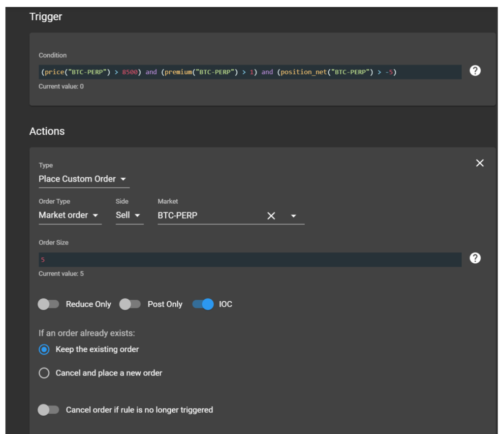504x434 pixels.
Task: Clear the BTC-PERP market selection
Action: pos(271,216)
